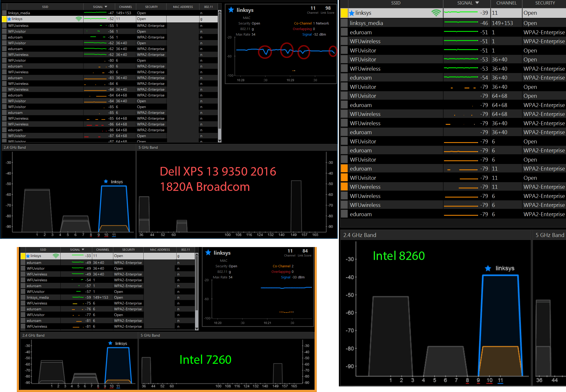Click yellow color square of linksys row, Intel 7260

coord(23,256)
